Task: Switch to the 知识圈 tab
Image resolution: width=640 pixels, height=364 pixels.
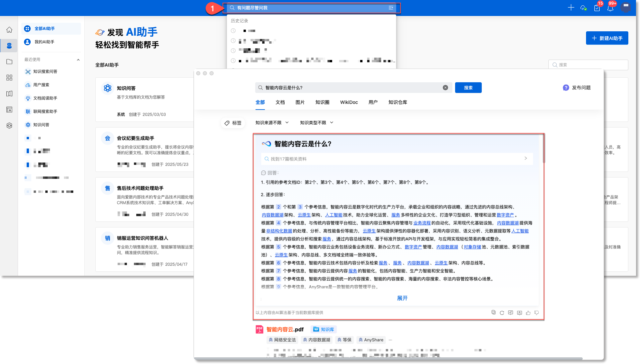Action: click(x=322, y=102)
